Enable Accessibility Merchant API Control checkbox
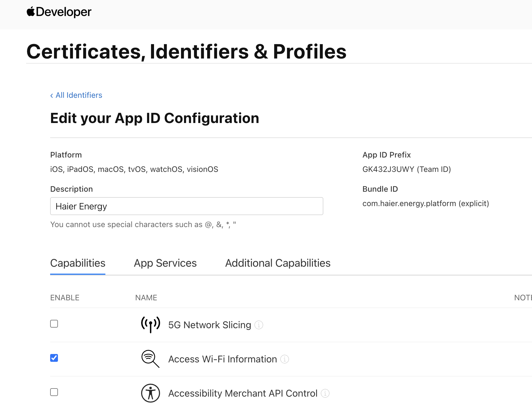Image resolution: width=532 pixels, height=408 pixels. (x=54, y=392)
